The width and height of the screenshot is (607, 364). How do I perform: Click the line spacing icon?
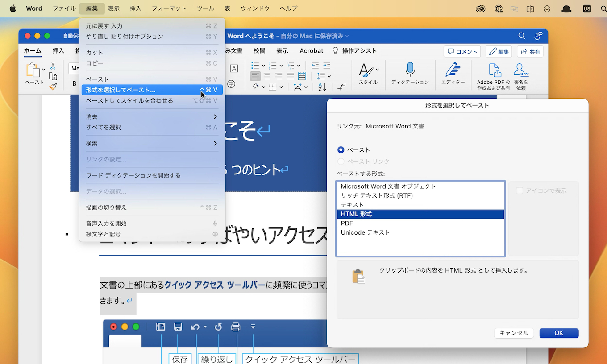tap(320, 76)
